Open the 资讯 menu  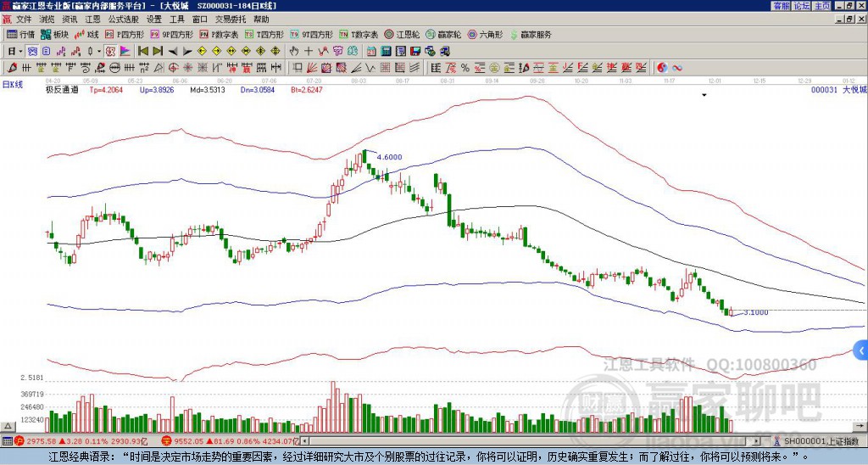pyautogui.click(x=70, y=20)
